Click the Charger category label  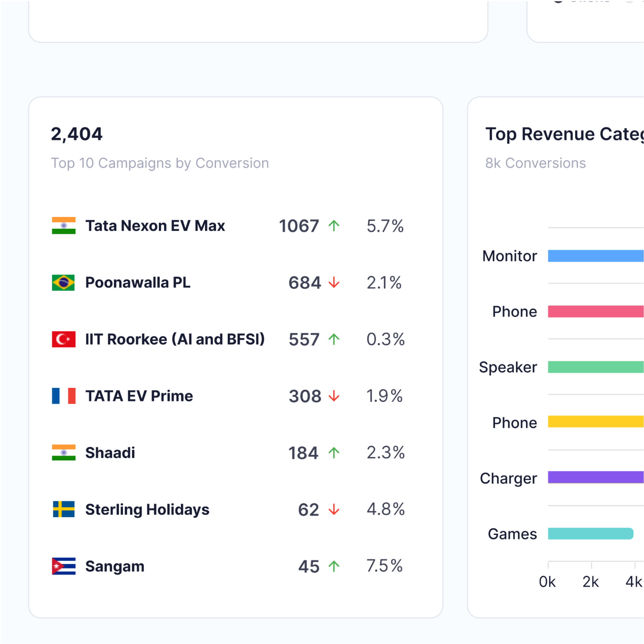508,479
